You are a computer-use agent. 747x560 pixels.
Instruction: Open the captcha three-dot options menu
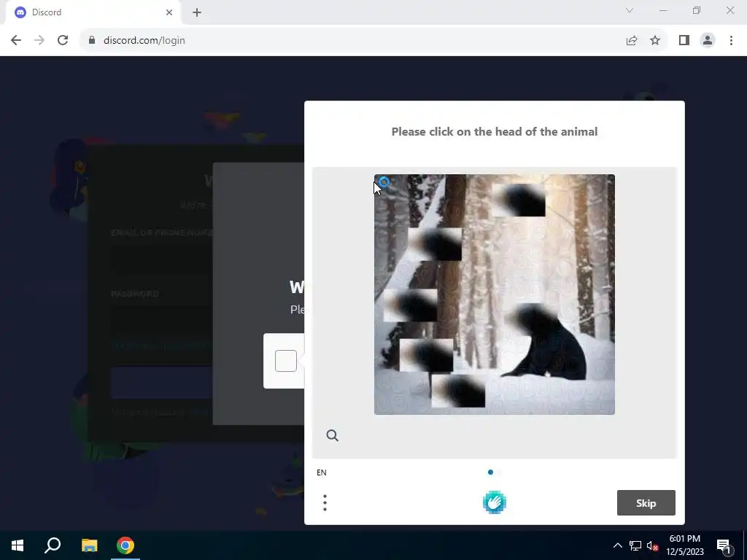click(325, 503)
